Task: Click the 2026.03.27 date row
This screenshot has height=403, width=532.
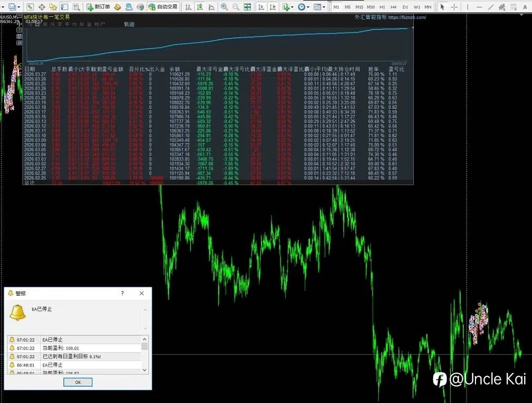Action: tap(35, 74)
